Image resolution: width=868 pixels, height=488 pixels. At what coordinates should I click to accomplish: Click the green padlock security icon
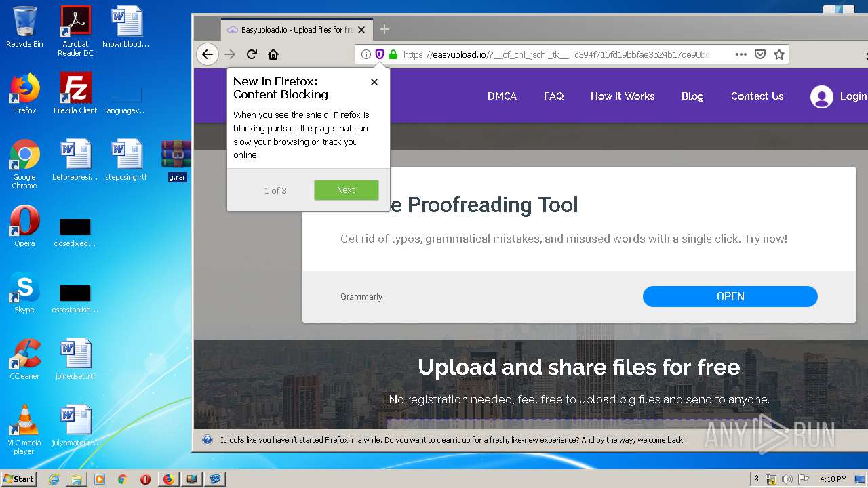point(393,54)
